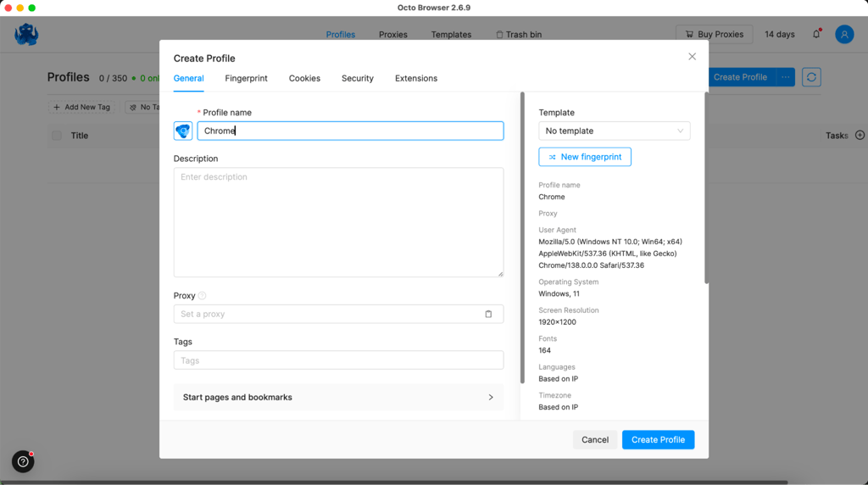The height and width of the screenshot is (485, 868).
Task: Toggle the select-all Title checkbox
Action: 57,135
